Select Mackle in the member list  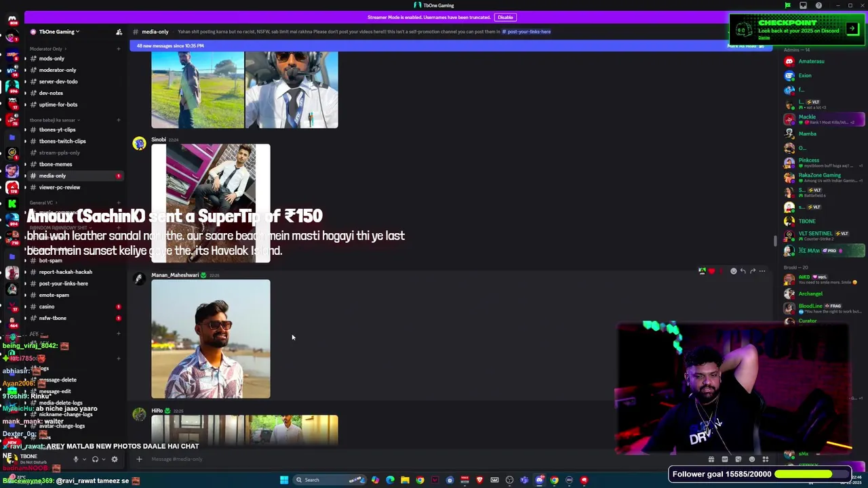click(824, 119)
